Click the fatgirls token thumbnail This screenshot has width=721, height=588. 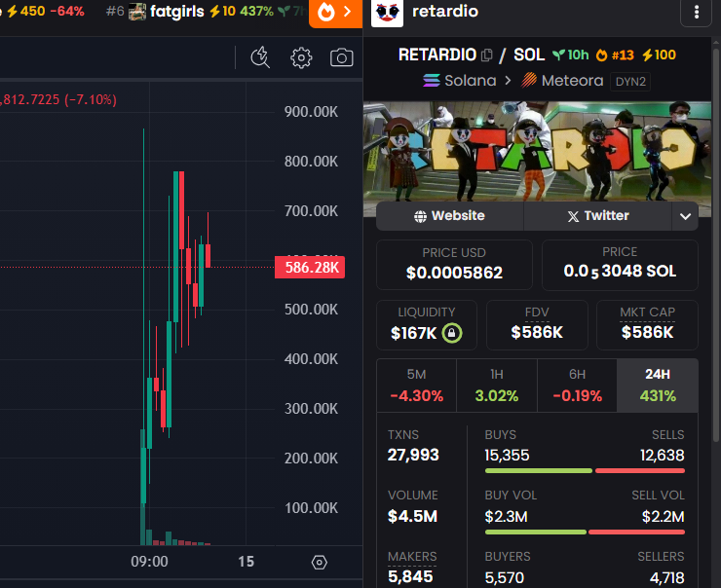tap(137, 12)
